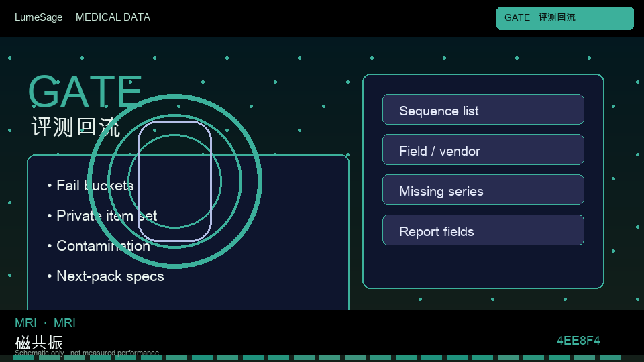Click the Next-pack specs bullet
The image size is (644, 362).
(x=105, y=276)
